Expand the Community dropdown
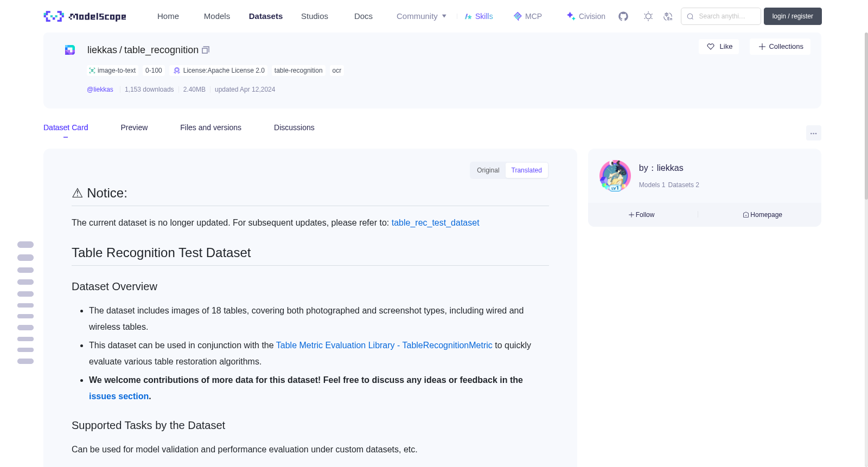 [422, 16]
